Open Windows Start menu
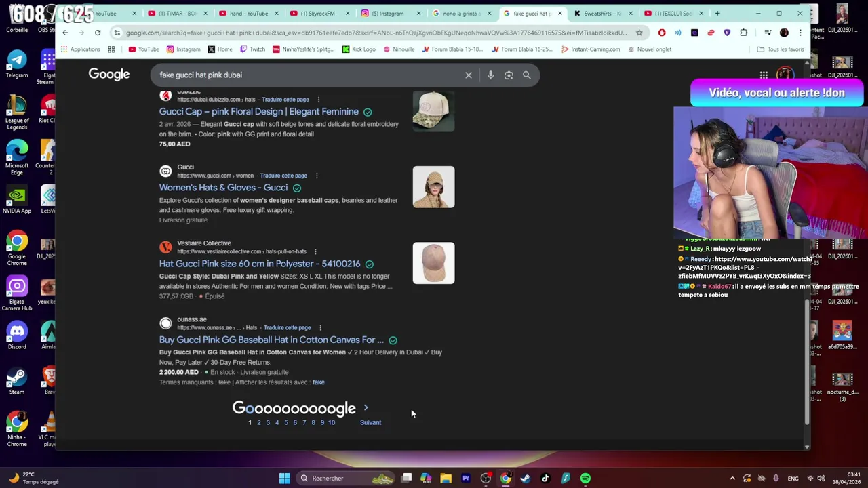 pyautogui.click(x=284, y=479)
